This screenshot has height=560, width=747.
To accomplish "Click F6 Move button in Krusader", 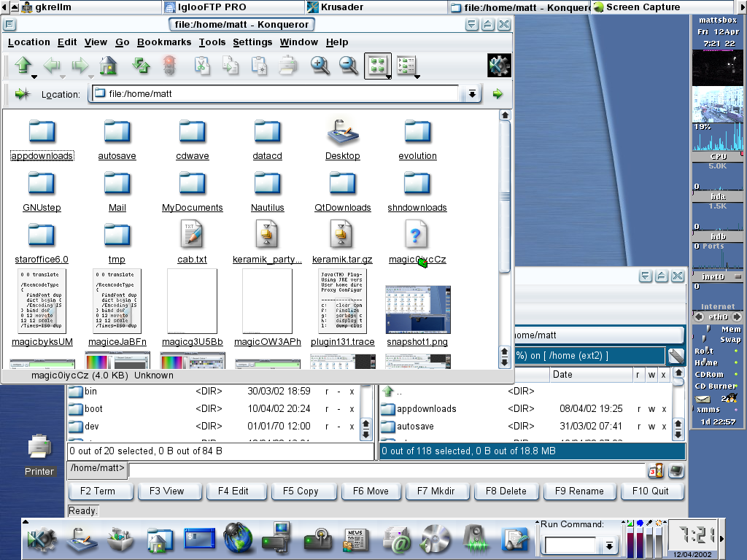I will pyautogui.click(x=371, y=491).
